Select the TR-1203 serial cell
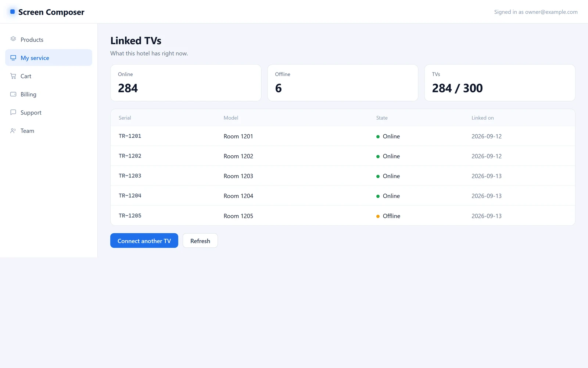This screenshot has height=368, width=588. [130, 176]
